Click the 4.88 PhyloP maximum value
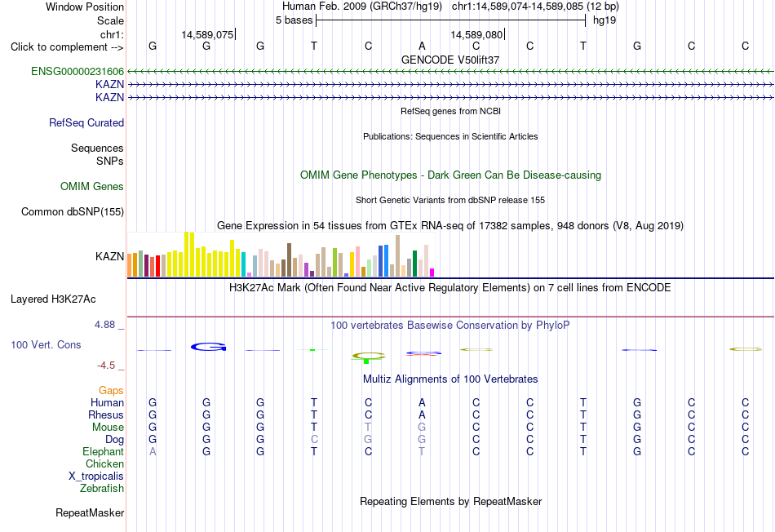Viewport: 775px width, 532px height. pyautogui.click(x=104, y=325)
